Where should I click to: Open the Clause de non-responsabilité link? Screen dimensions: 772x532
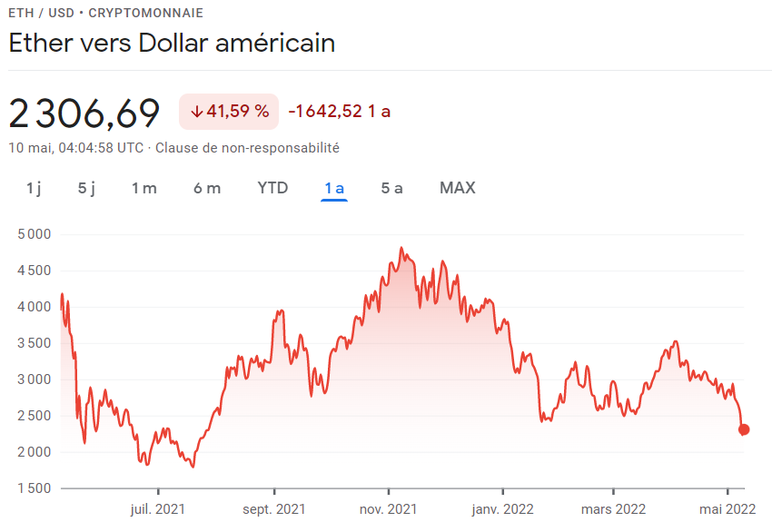(247, 148)
